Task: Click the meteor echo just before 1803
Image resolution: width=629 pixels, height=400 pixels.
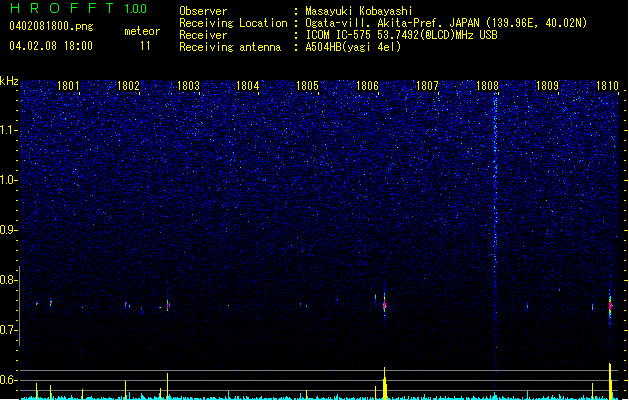Action: 168,305
